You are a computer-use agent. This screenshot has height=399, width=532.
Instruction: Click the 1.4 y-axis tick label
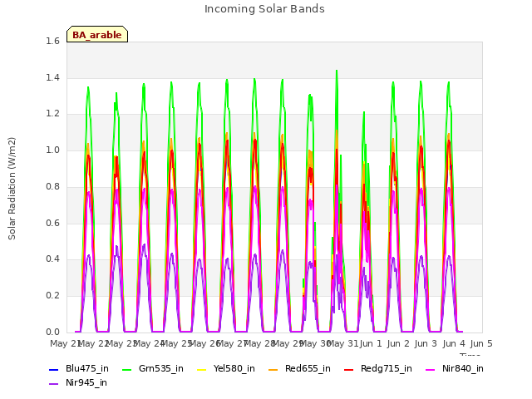[x=52, y=77]
